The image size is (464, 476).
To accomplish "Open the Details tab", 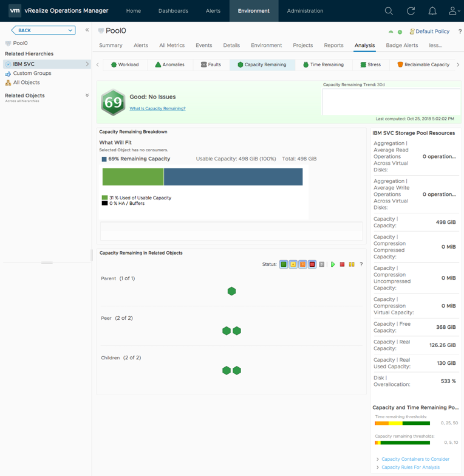I will 231,45.
